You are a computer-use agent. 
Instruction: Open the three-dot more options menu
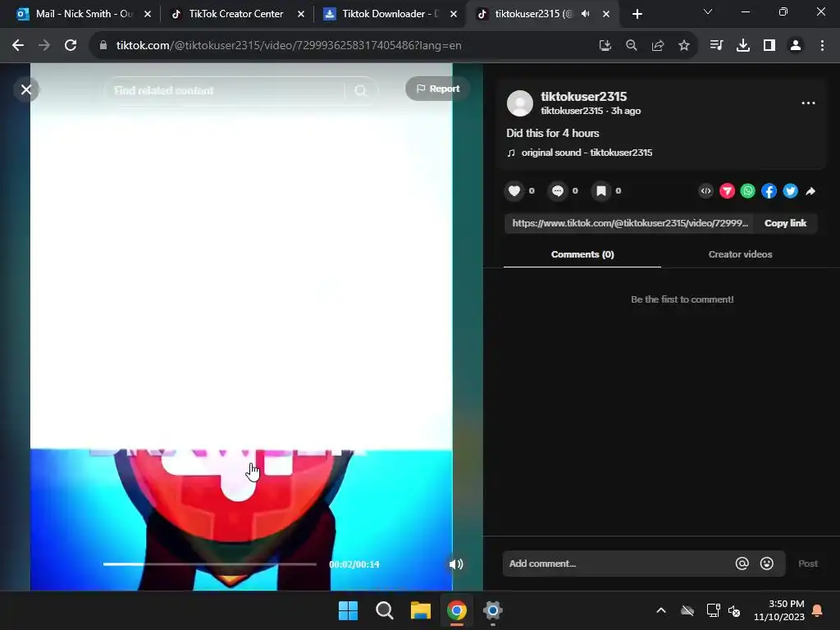808,103
